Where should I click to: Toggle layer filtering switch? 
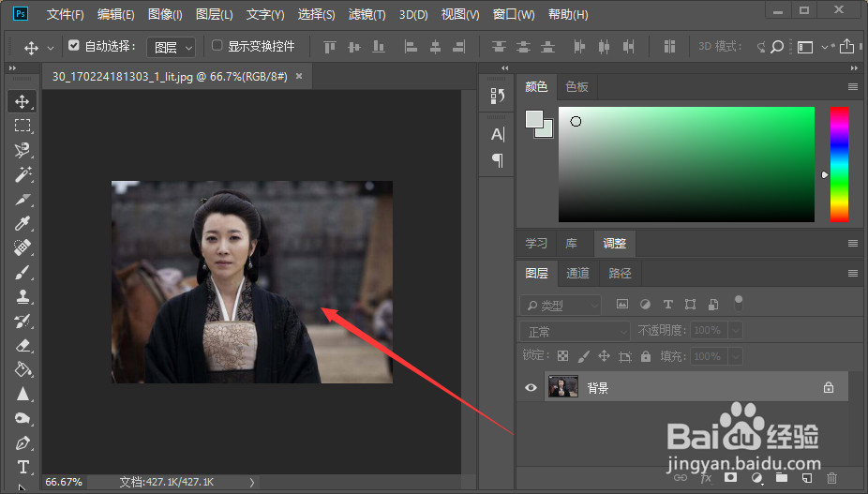tap(738, 303)
